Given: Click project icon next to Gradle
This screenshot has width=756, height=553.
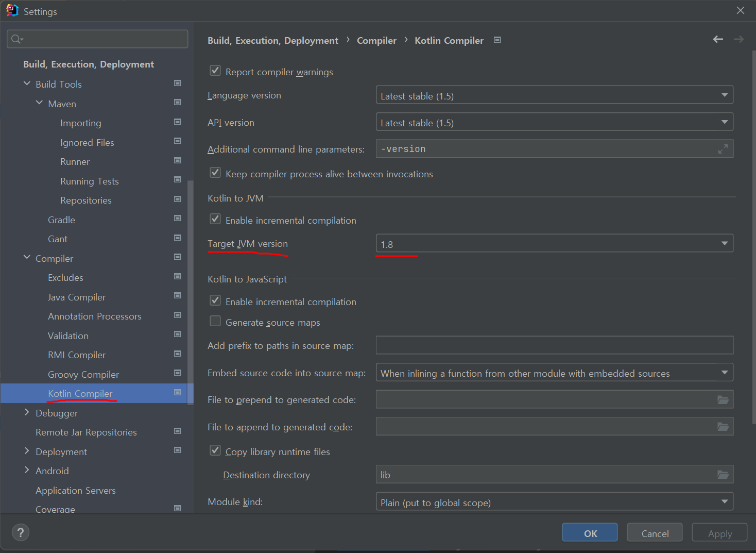Looking at the screenshot, I should (x=178, y=219).
